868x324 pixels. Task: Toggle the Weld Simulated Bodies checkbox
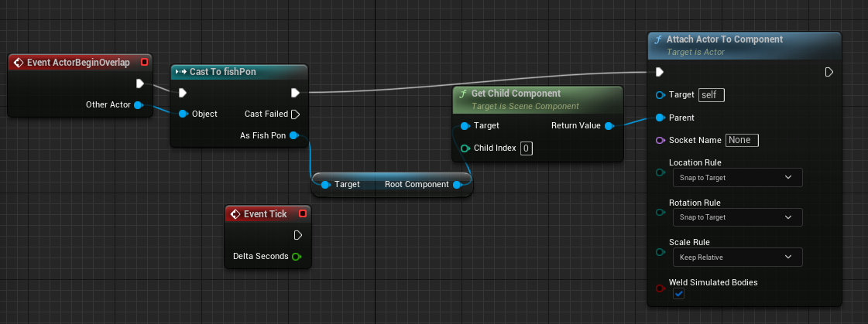pyautogui.click(x=678, y=294)
